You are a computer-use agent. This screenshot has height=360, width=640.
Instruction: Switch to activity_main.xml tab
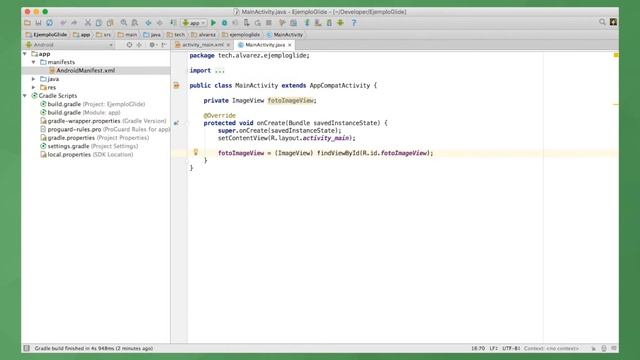click(202, 45)
